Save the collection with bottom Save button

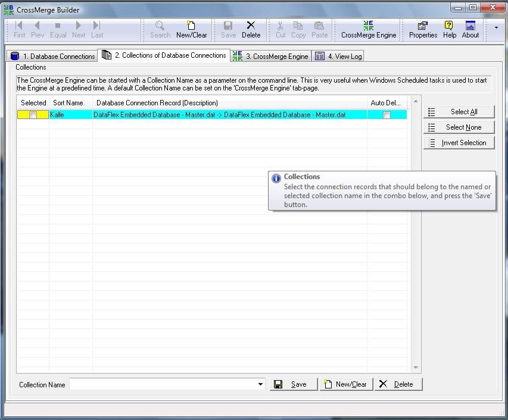pyautogui.click(x=294, y=384)
